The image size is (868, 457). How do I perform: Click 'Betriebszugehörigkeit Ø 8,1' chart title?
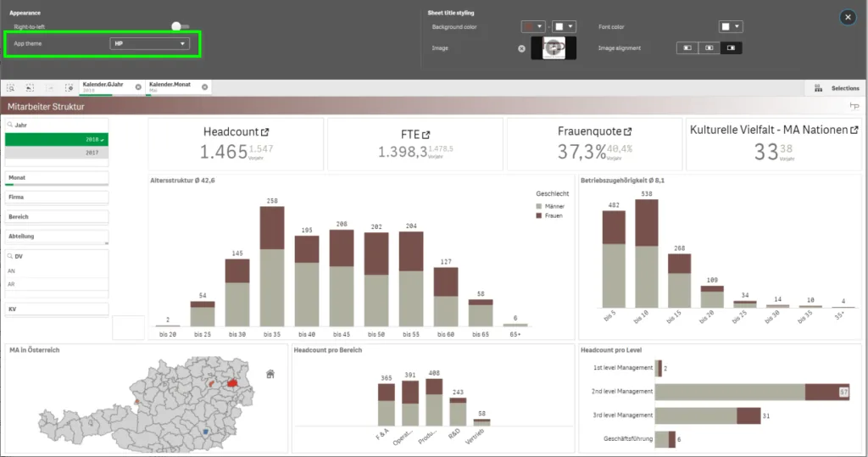pyautogui.click(x=622, y=180)
